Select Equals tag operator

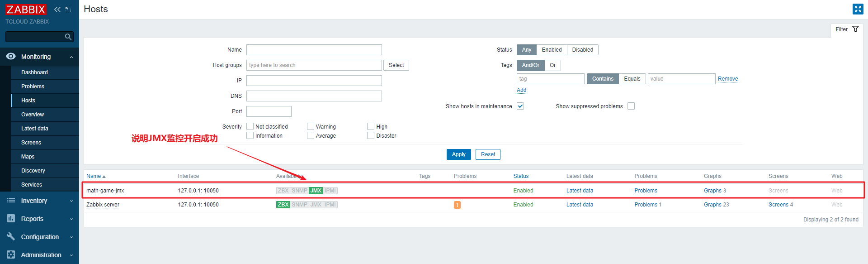click(632, 79)
